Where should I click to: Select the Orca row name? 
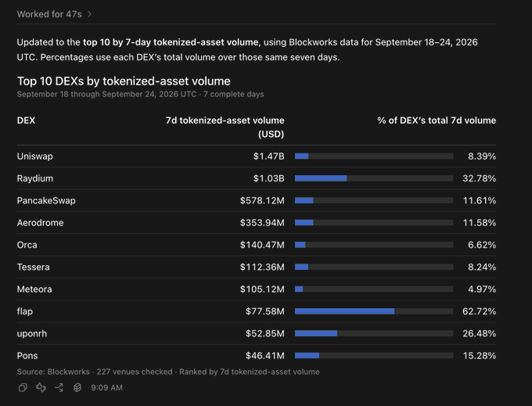27,245
